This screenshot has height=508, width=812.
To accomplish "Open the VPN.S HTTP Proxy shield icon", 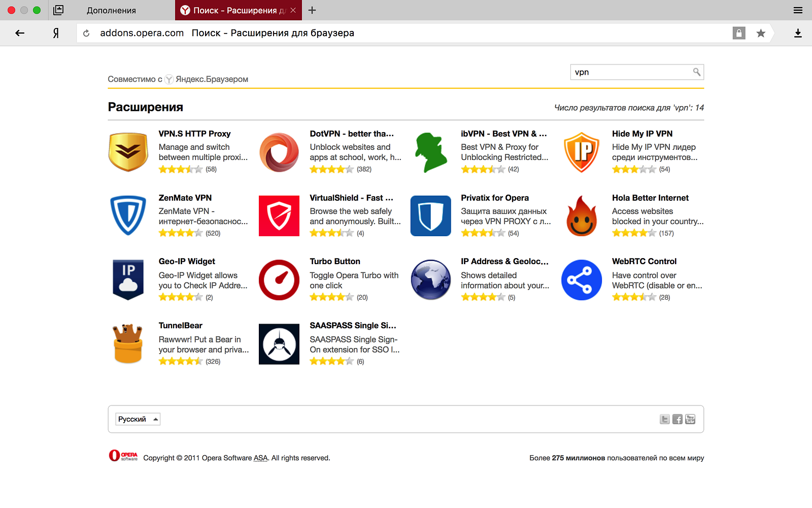I will coord(128,152).
